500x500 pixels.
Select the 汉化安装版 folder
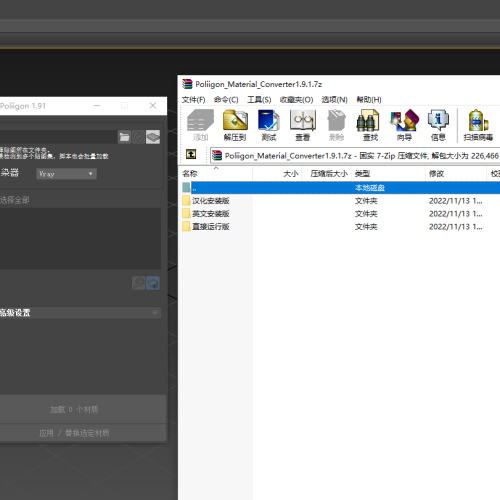(x=211, y=201)
